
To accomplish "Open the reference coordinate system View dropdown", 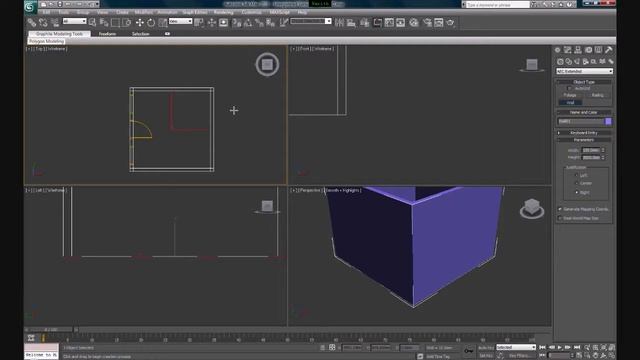I will tap(180, 21).
